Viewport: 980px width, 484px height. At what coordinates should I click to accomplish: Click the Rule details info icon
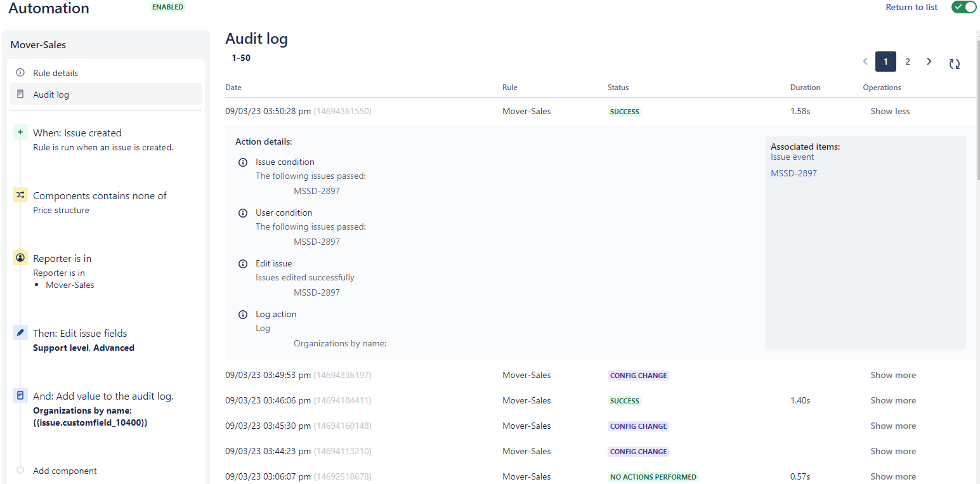click(x=20, y=73)
